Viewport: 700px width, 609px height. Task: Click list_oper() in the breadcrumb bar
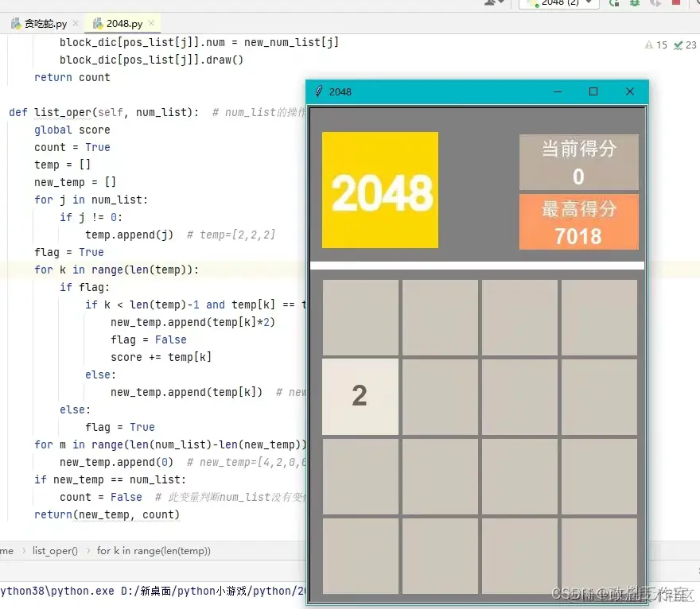(x=55, y=551)
